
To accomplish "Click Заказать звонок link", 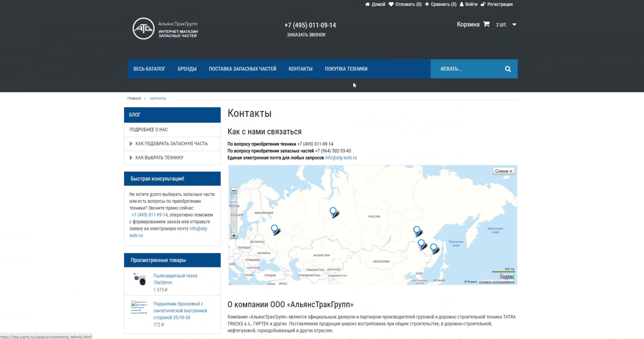I will 306,35.
